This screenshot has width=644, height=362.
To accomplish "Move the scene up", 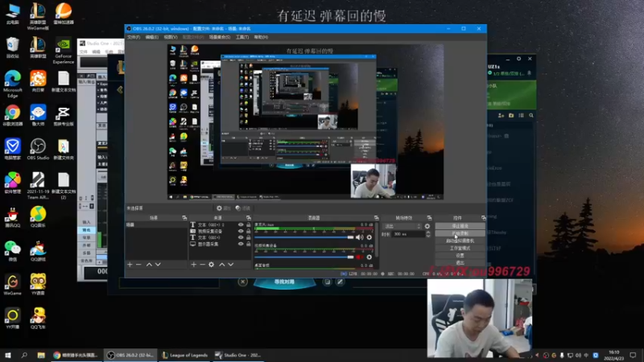I will tap(149, 265).
